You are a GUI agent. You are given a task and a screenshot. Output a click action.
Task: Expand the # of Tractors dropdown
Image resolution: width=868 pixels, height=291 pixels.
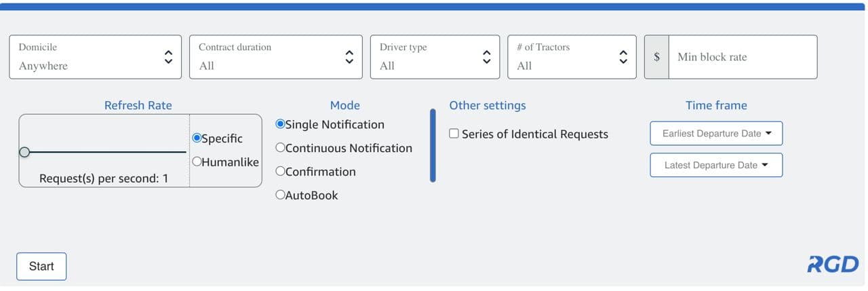[572, 57]
